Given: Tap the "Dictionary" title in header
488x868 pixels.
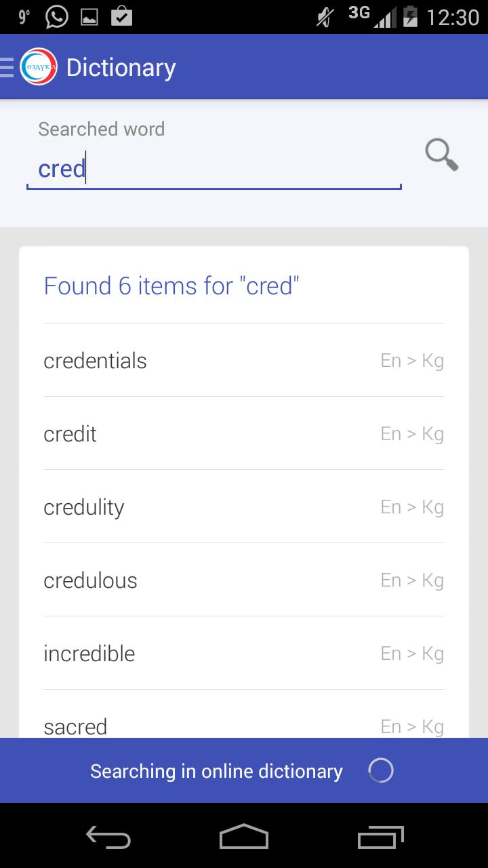Looking at the screenshot, I should (121, 67).
